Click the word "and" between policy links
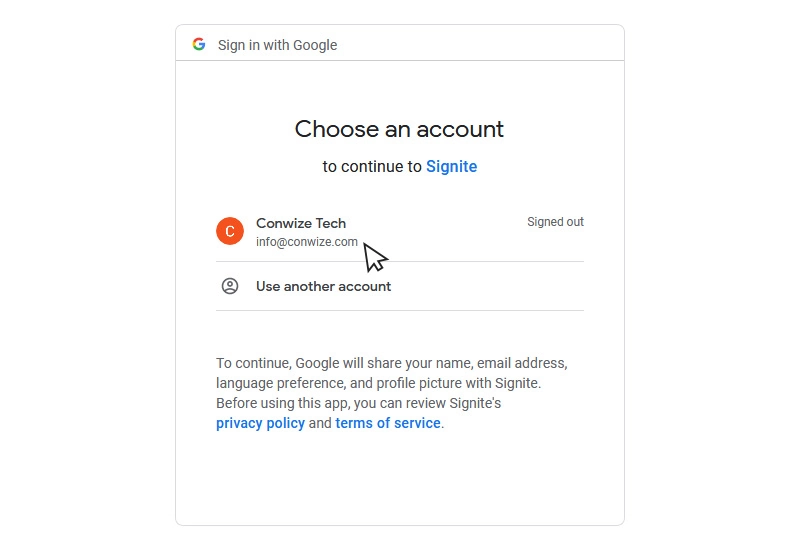This screenshot has width=800, height=550. (320, 423)
